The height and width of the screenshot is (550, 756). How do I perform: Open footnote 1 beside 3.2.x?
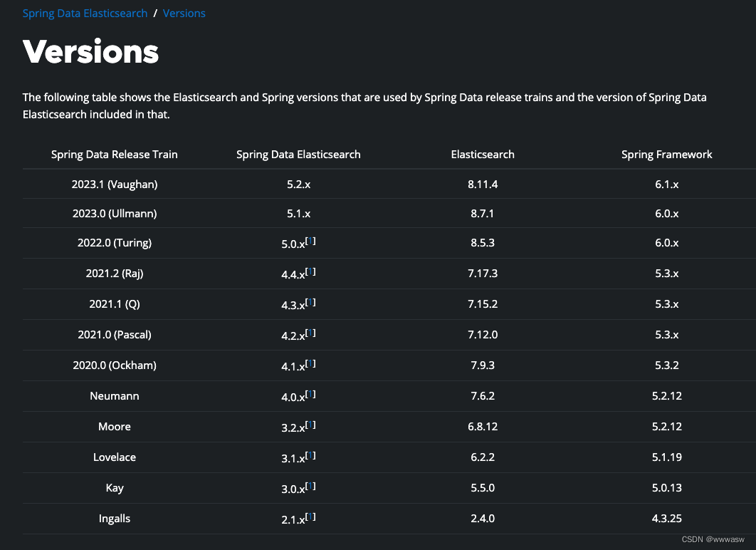(x=311, y=425)
